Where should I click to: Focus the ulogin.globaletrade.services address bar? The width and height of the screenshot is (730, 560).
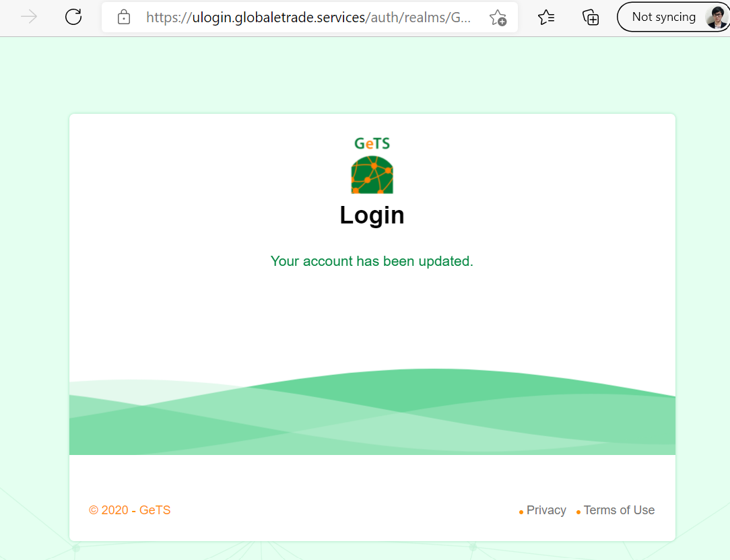(308, 17)
